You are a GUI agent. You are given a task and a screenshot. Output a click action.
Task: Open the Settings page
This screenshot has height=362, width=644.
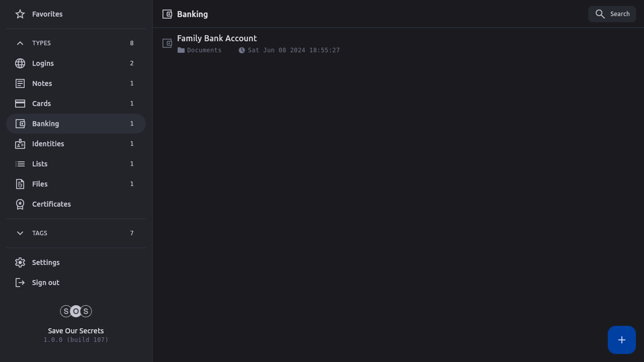pyautogui.click(x=46, y=262)
